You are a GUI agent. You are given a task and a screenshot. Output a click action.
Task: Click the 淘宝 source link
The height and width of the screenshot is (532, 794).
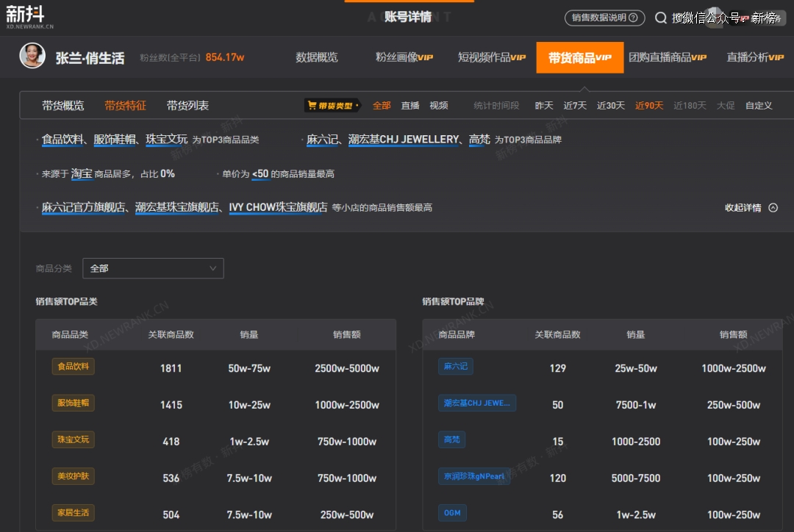click(x=82, y=173)
